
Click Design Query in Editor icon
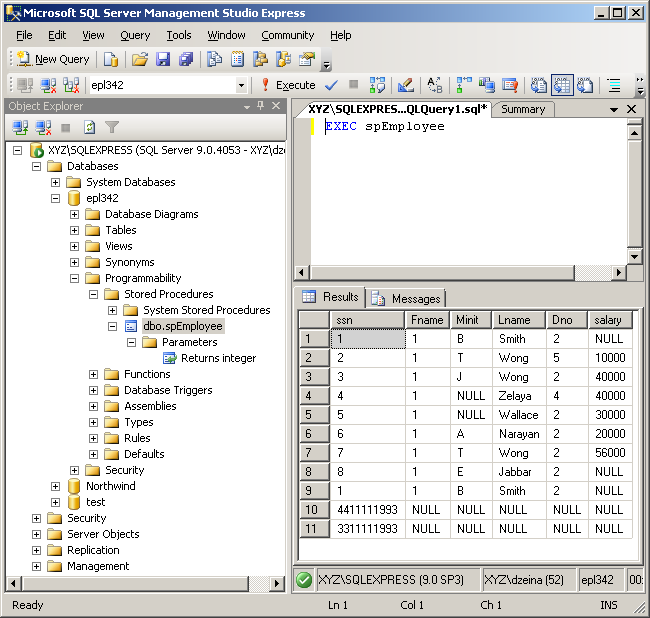pyautogui.click(x=405, y=85)
